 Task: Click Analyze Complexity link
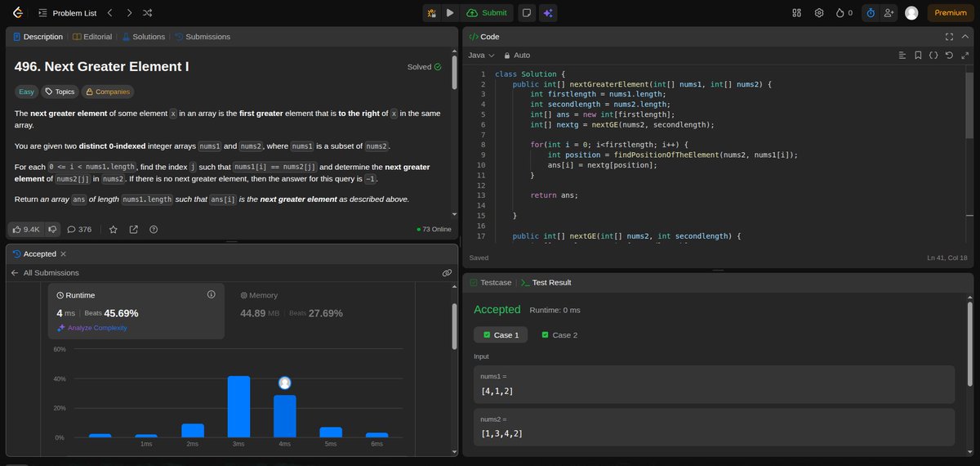pyautogui.click(x=92, y=327)
